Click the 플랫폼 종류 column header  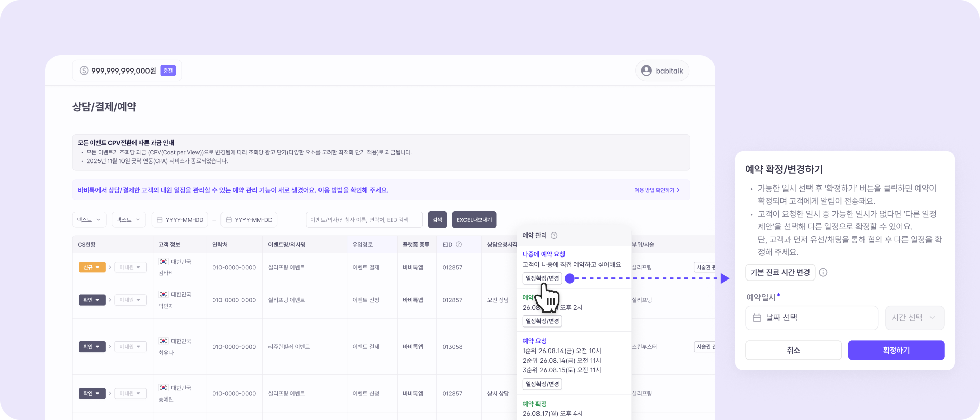point(416,245)
